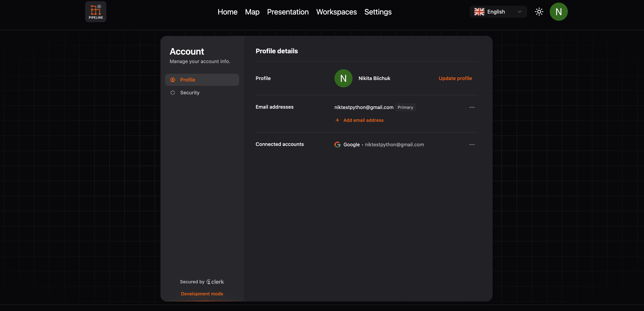Click Google connected account email text

(x=394, y=145)
